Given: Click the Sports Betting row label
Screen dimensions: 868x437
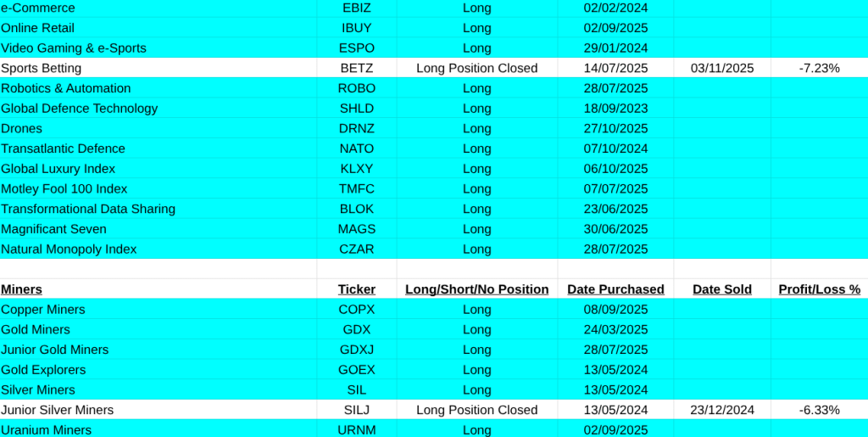Looking at the screenshot, I should pos(42,68).
